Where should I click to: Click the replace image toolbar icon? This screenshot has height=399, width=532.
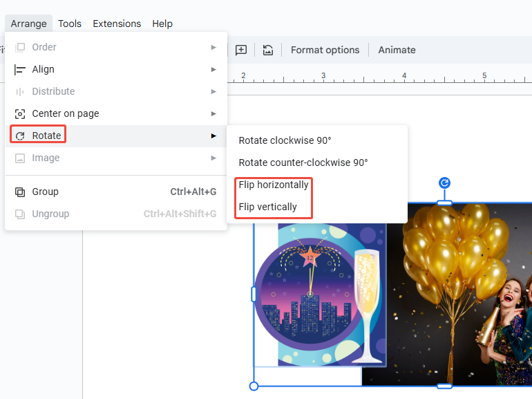(268, 50)
